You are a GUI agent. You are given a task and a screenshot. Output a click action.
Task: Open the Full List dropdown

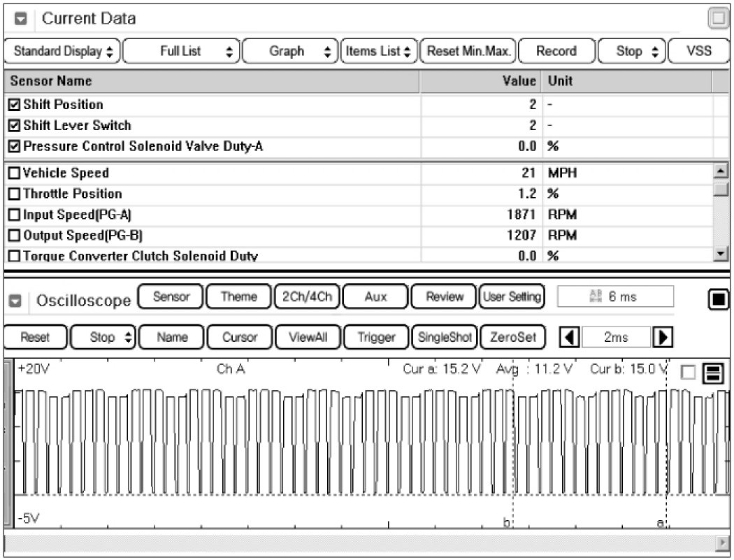click(182, 51)
